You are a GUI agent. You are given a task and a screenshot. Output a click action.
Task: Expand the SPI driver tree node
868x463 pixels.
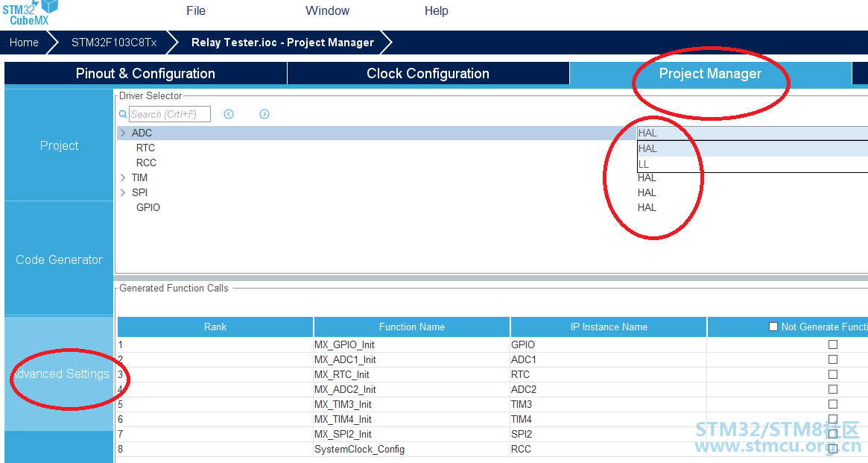(123, 193)
